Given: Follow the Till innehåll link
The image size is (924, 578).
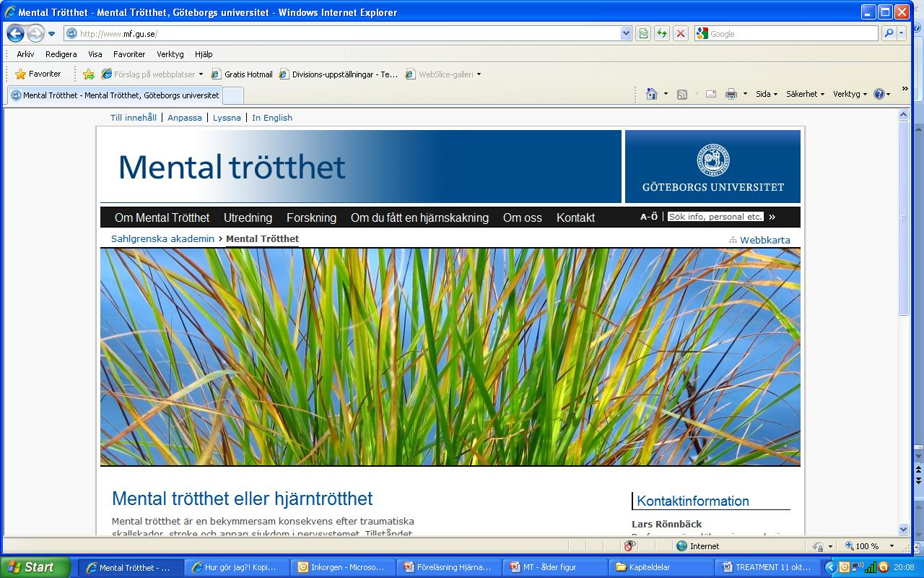Looking at the screenshot, I should coord(134,118).
